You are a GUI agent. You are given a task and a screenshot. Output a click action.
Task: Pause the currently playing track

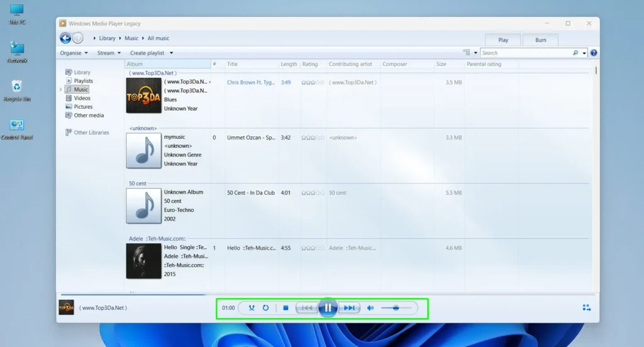coord(328,308)
